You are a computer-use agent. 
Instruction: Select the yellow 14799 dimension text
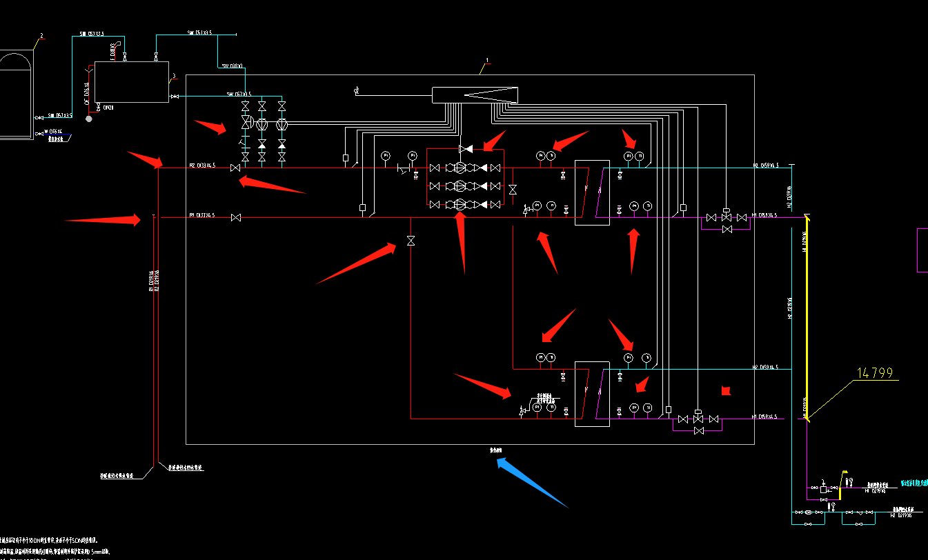874,373
